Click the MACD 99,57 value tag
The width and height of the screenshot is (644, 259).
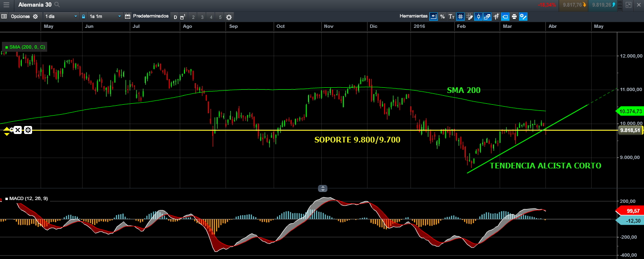click(630, 211)
